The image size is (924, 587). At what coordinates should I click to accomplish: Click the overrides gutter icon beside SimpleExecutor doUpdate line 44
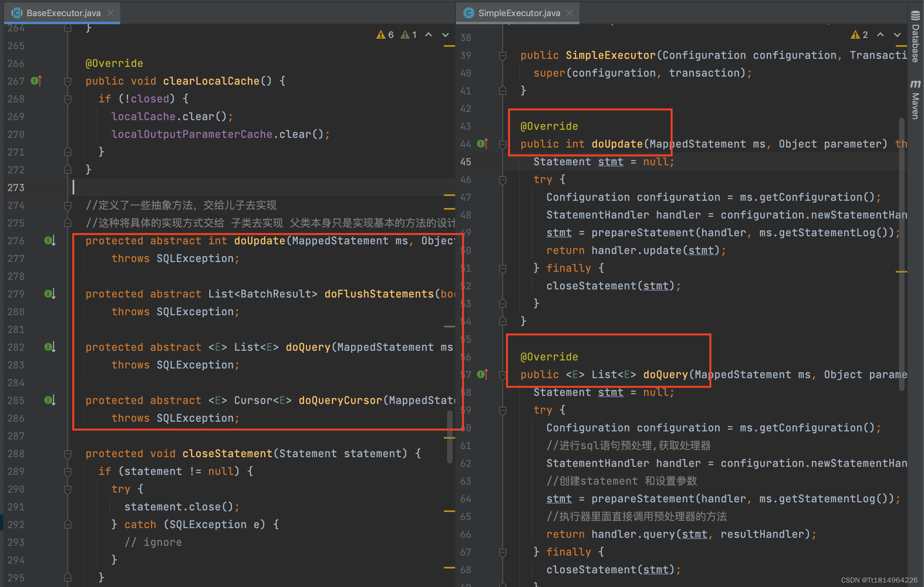482,144
